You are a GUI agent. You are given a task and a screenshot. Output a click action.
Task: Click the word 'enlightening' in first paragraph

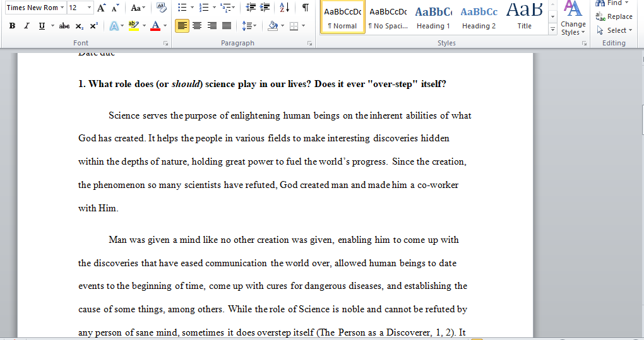click(255, 115)
